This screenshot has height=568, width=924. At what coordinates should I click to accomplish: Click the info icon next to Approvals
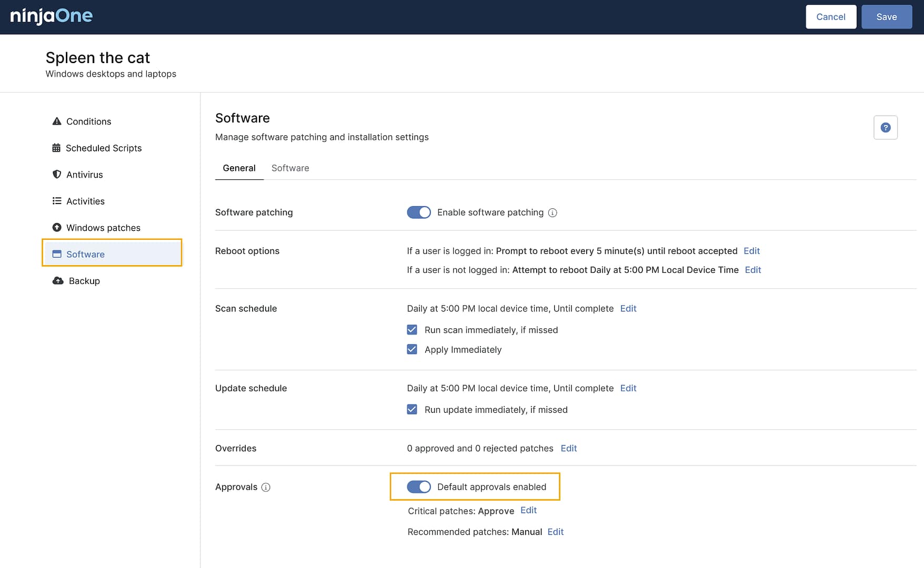(x=266, y=488)
